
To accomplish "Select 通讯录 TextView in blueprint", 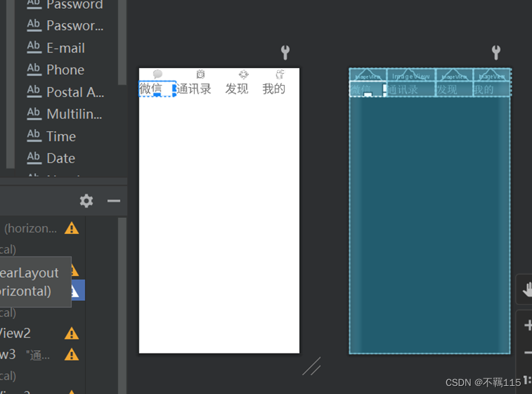I will 411,89.
